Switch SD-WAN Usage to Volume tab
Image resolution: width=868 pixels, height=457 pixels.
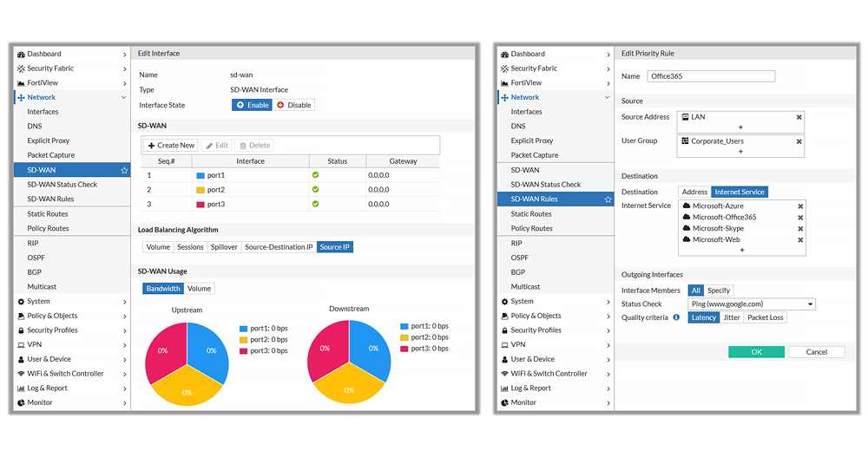click(x=199, y=289)
